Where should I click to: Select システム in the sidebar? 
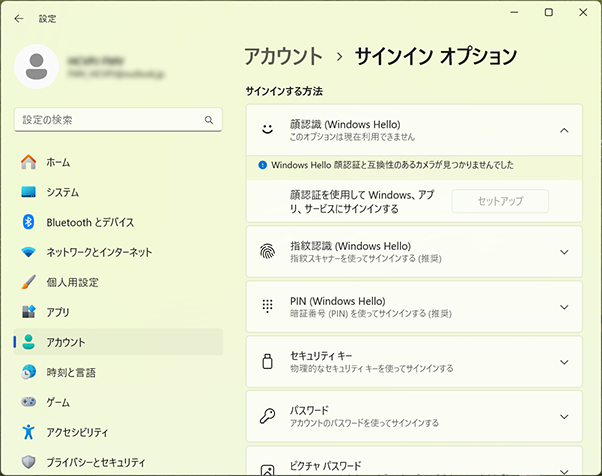62,192
